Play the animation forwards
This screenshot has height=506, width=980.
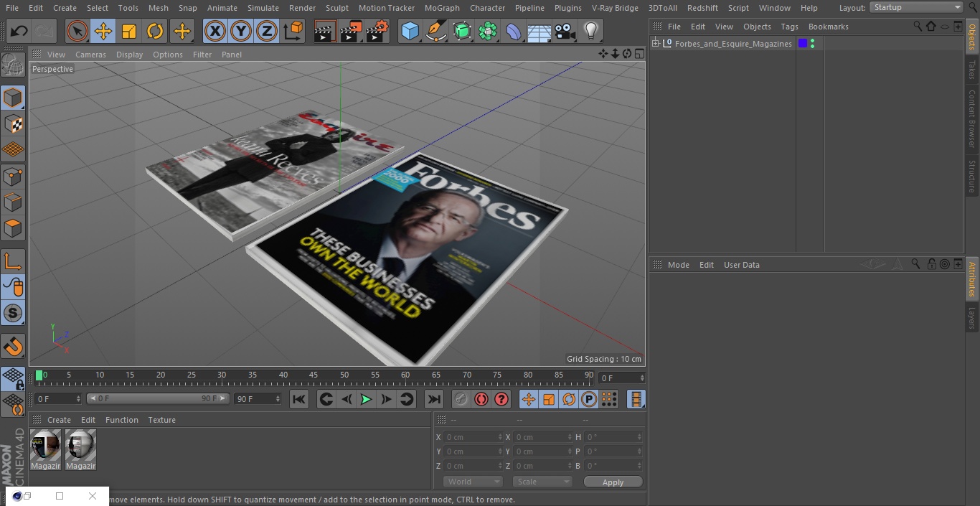coord(366,399)
